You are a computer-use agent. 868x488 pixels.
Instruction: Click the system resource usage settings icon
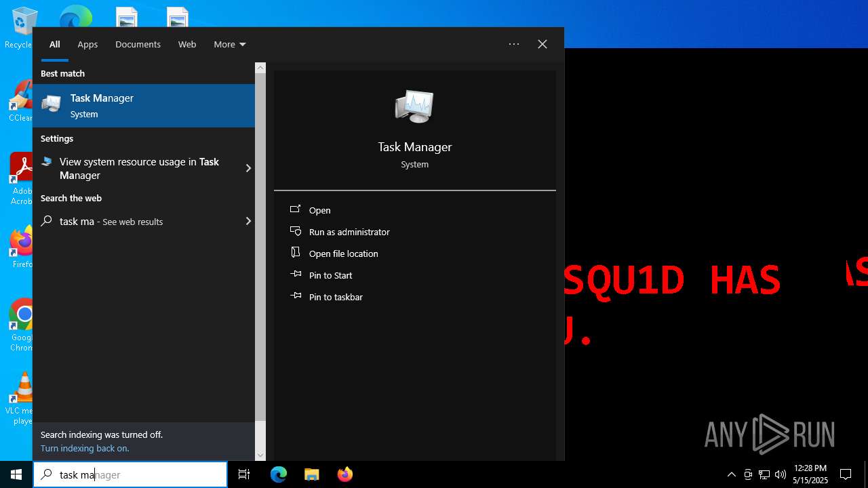click(x=47, y=162)
